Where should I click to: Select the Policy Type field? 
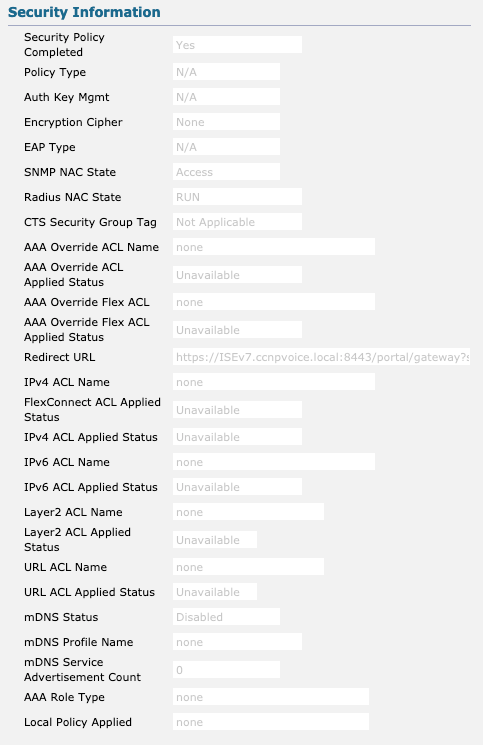coord(226,72)
